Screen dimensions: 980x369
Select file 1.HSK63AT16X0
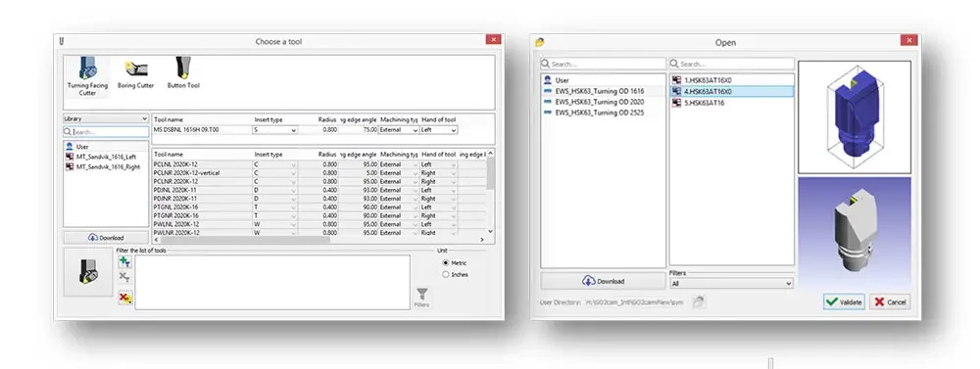point(731,80)
